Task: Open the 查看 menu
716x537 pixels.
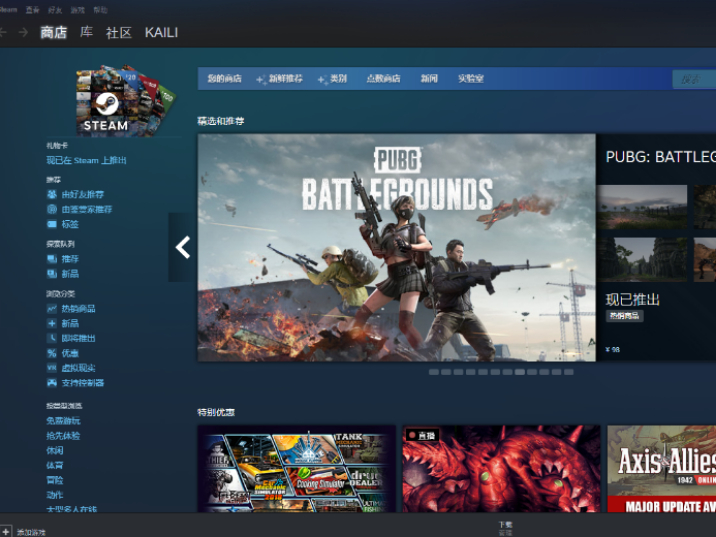Action: [x=32, y=10]
